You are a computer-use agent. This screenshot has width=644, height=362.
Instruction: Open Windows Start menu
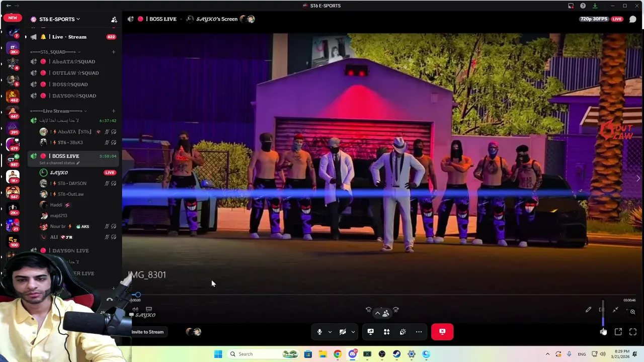(x=218, y=354)
